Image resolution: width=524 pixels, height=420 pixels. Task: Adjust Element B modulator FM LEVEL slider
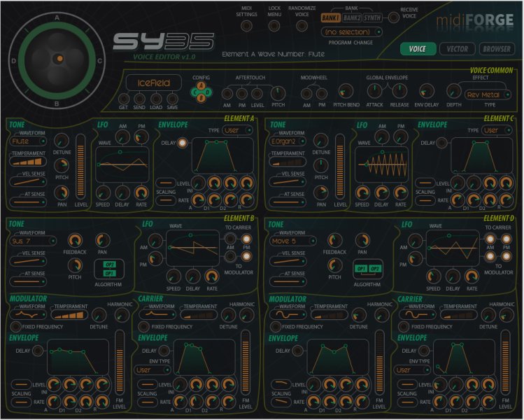pos(120,363)
